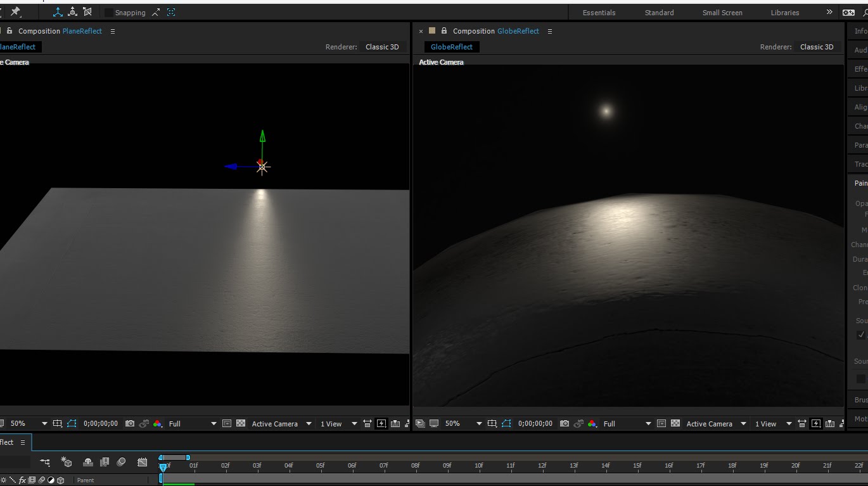Click the 0;00;00;00 timecode in PlaneReflect viewer
Image resolution: width=868 pixels, height=486 pixels.
click(x=101, y=423)
